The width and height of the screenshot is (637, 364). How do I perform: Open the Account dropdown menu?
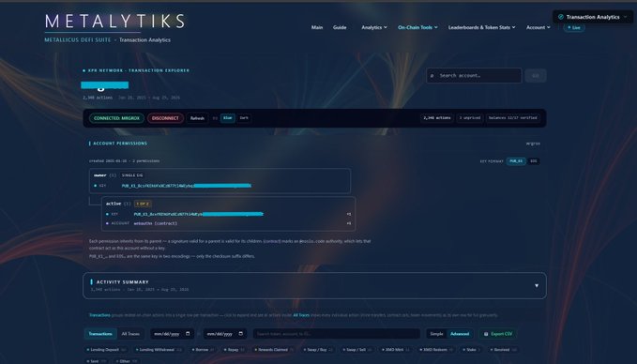tap(538, 27)
